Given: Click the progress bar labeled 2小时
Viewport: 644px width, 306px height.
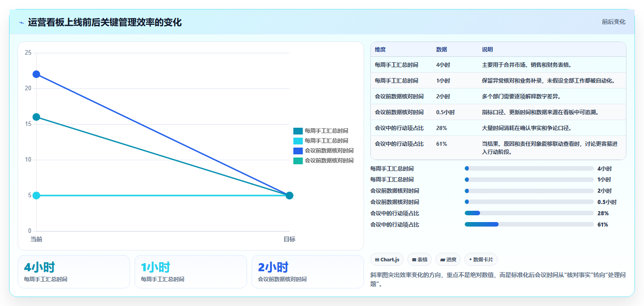Looking at the screenshot, I should (529, 191).
